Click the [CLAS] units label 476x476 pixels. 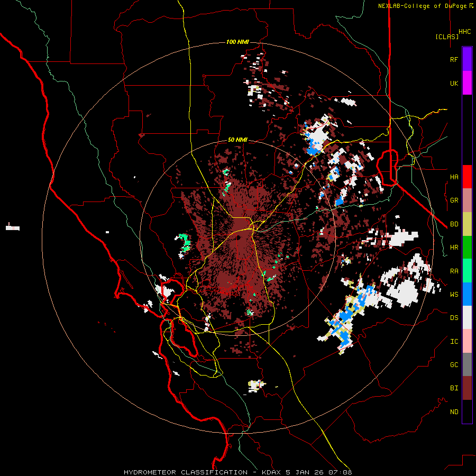[x=447, y=36]
